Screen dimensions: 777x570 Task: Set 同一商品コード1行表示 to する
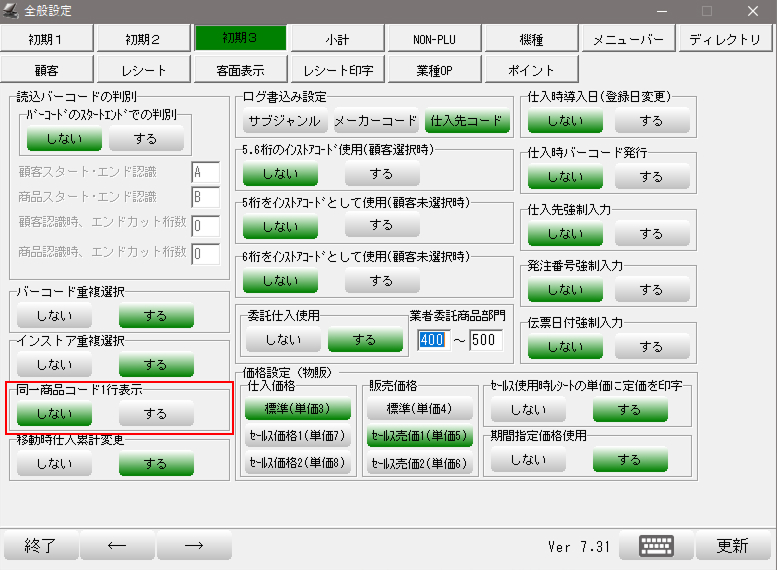tap(156, 413)
